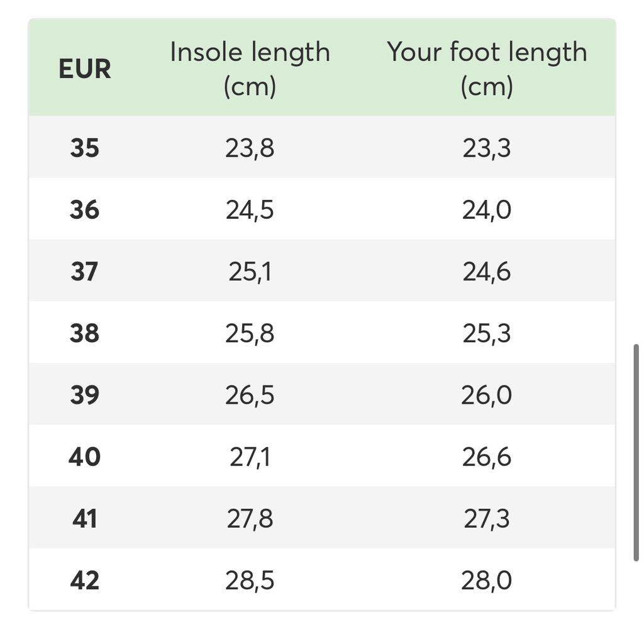644x644 pixels.
Task: Click foot length value 27,3
Action: [x=487, y=519]
